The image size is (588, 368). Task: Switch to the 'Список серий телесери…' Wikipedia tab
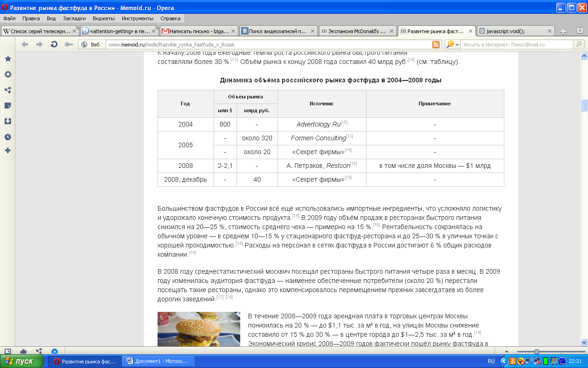pyautogui.click(x=40, y=31)
